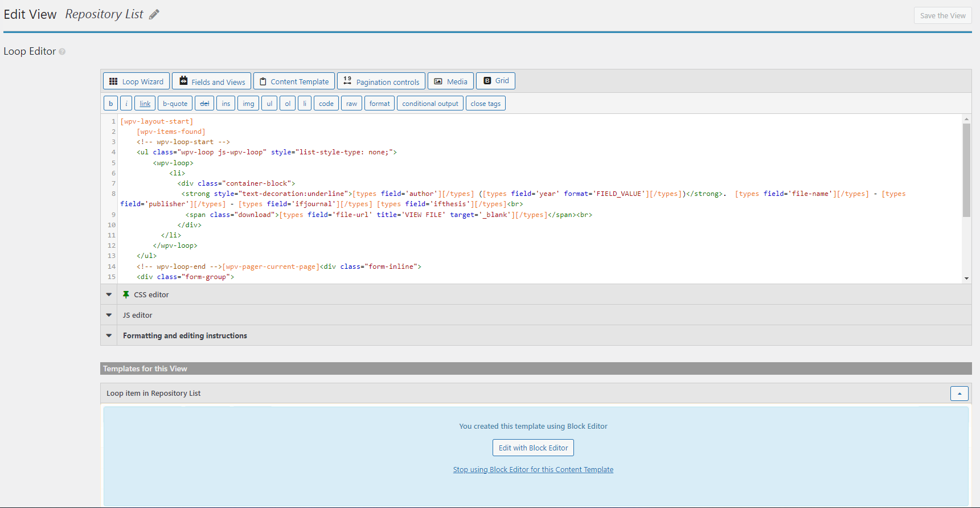Open the Media button
Image resolution: width=980 pixels, height=508 pixels.
click(x=450, y=81)
